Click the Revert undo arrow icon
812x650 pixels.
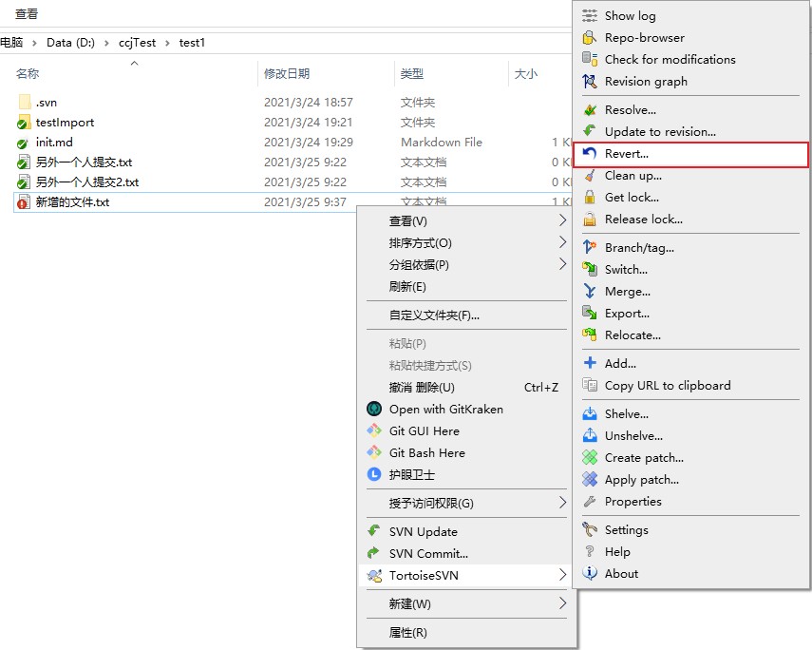point(590,154)
